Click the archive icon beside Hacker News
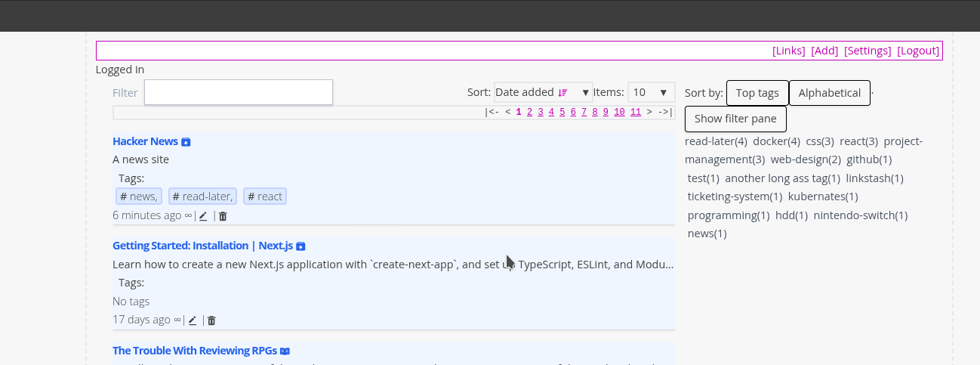Screen dimensions: 980x365 click(x=186, y=142)
